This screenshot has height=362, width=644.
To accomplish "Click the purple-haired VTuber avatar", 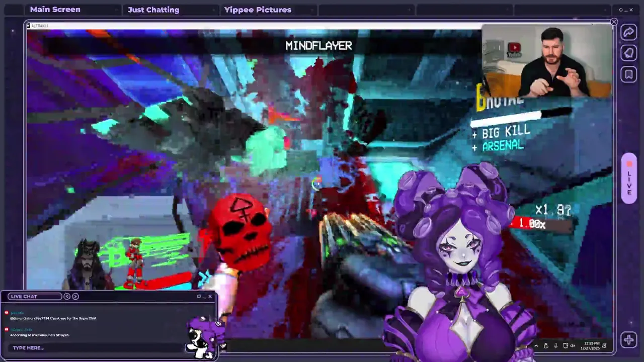I will tap(460, 261).
